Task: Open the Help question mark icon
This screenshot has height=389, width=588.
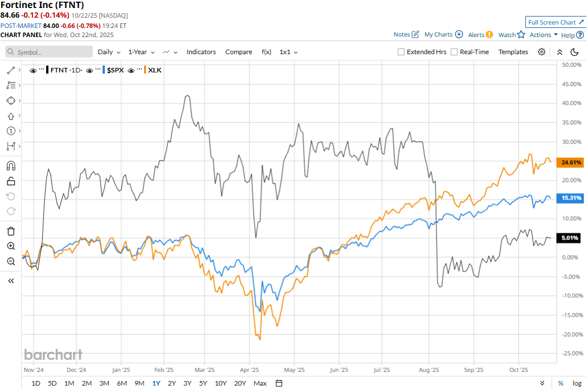Action: click(580, 35)
